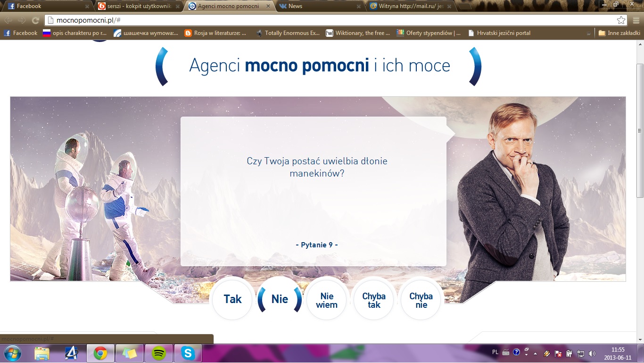Open the 'Inne zakładki' bookmarks folder

click(619, 33)
